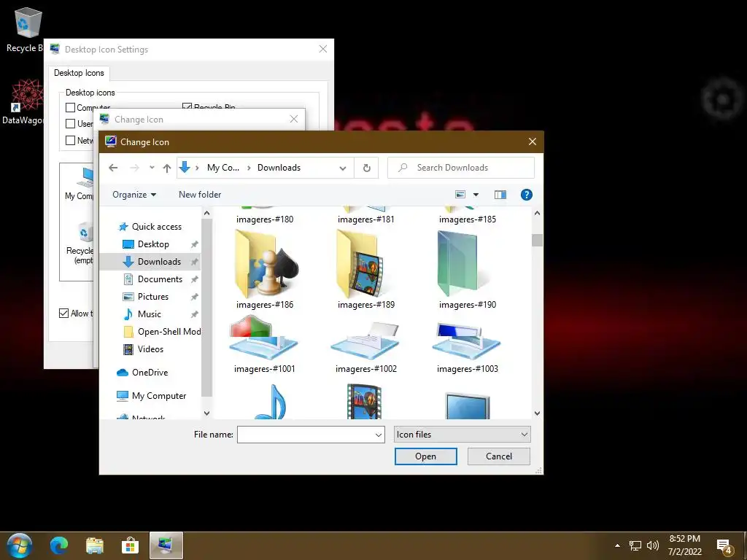Viewport: 747px width, 560px height.
Task: Toggle Computer checkbox in Desktop Icon Settings
Action: coord(71,108)
